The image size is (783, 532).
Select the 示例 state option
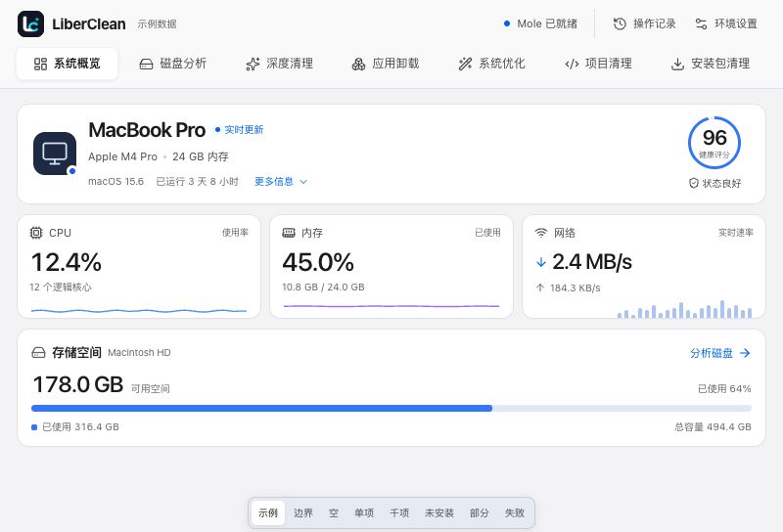(x=268, y=513)
